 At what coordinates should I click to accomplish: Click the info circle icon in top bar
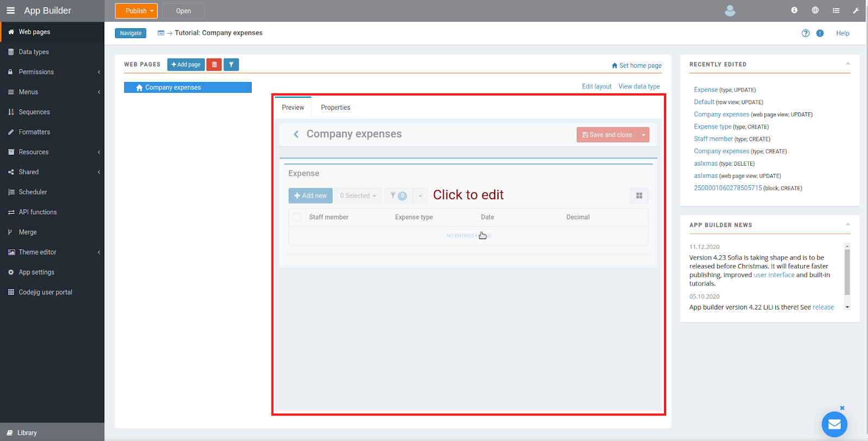tap(794, 10)
